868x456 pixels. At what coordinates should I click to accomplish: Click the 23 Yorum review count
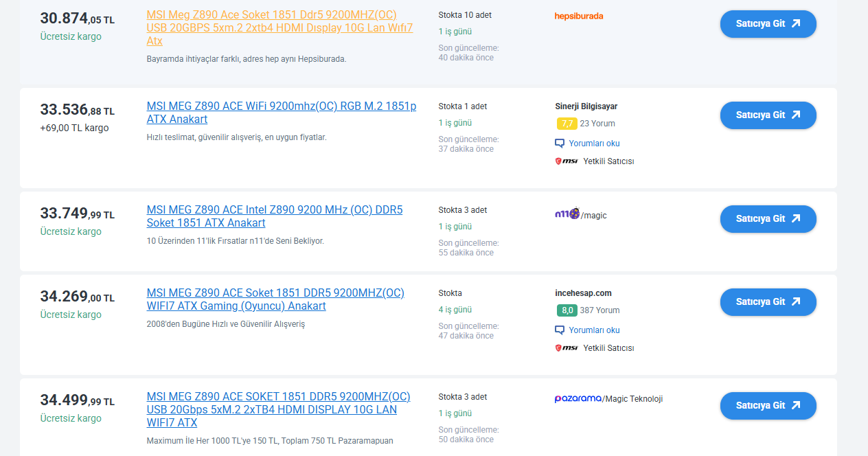(597, 124)
